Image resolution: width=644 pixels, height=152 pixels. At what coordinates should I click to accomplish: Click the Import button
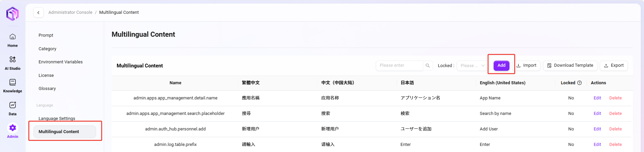[527, 65]
